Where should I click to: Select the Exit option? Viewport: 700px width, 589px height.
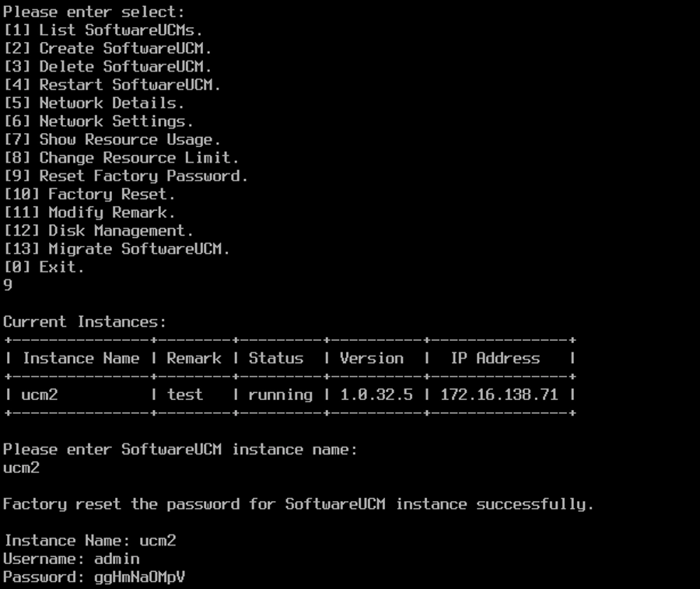coord(44,267)
